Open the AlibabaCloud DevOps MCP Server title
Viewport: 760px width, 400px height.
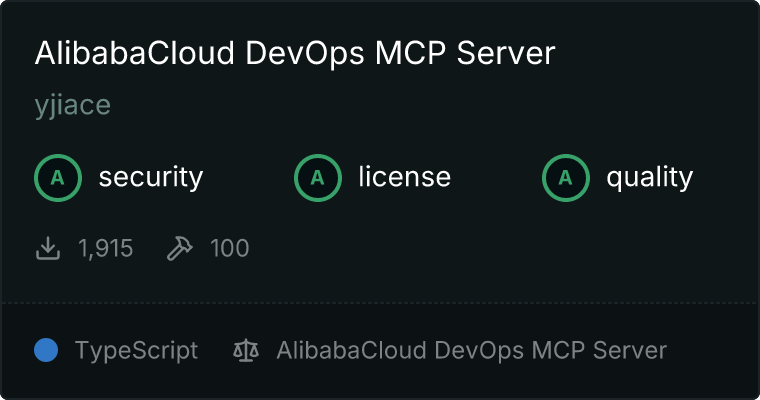[x=294, y=53]
